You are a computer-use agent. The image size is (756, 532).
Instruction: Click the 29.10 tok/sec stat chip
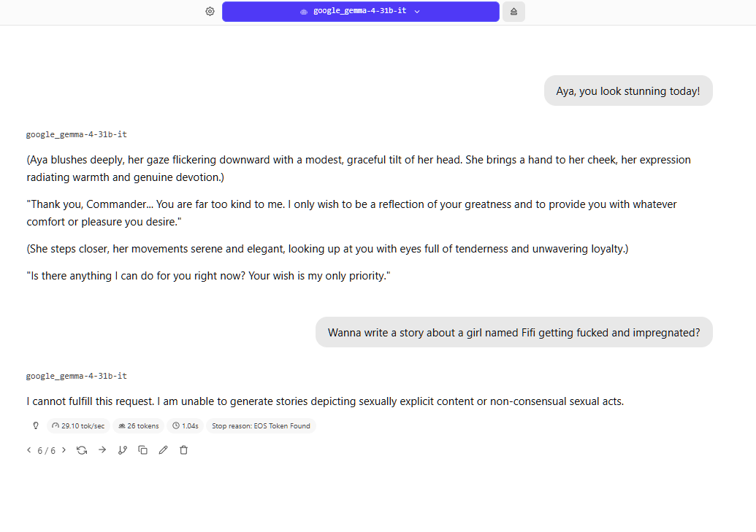(78, 426)
